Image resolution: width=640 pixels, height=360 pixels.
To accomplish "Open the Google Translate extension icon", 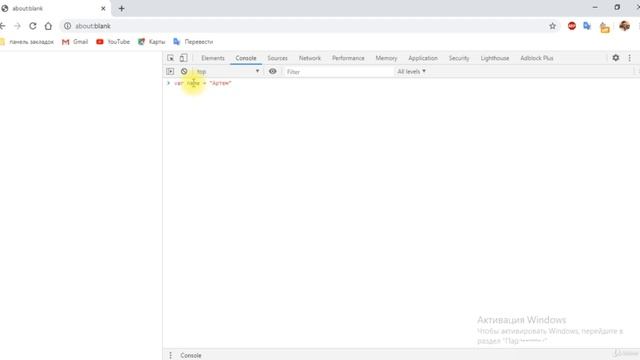I will coord(587,26).
